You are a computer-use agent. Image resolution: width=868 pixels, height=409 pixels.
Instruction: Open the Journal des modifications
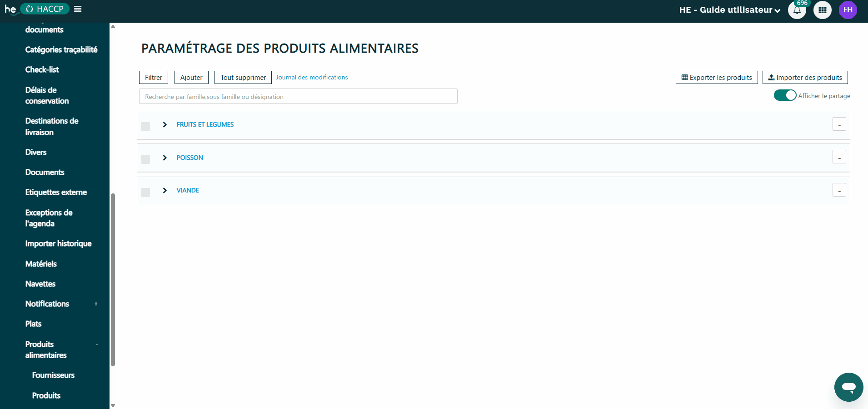coord(312,77)
